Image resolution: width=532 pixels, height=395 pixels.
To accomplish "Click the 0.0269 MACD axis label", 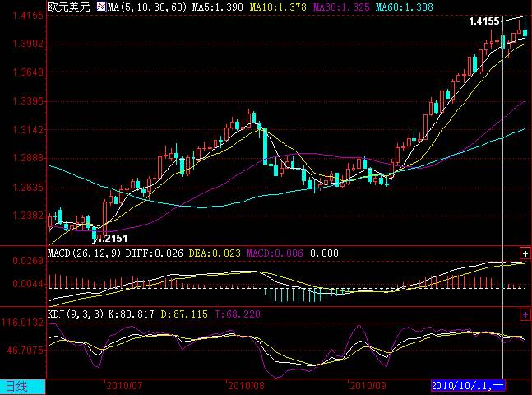I will click(x=28, y=261).
